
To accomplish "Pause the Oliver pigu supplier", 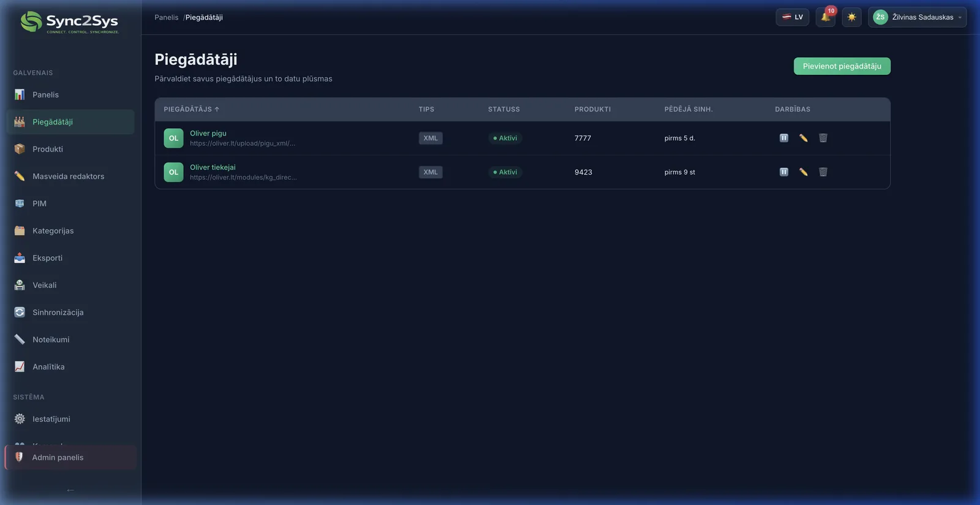I will (x=783, y=138).
